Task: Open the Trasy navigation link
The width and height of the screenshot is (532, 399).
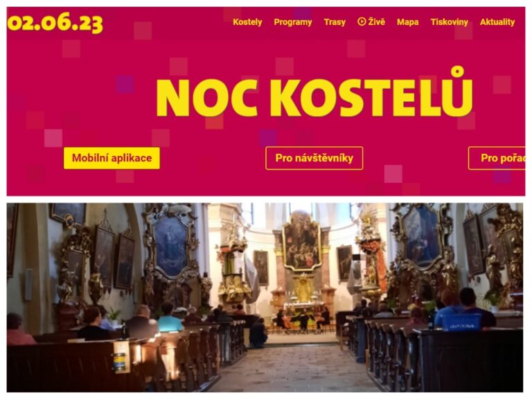Action: pos(335,22)
